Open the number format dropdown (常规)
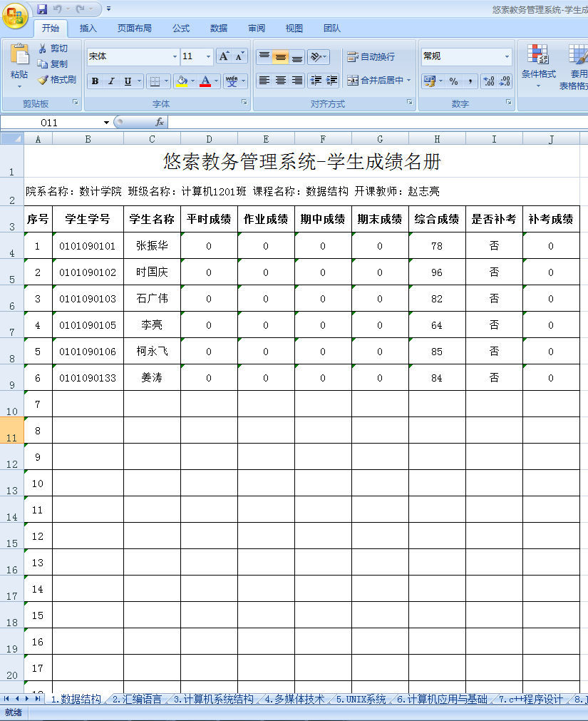The width and height of the screenshot is (588, 721). (x=507, y=56)
